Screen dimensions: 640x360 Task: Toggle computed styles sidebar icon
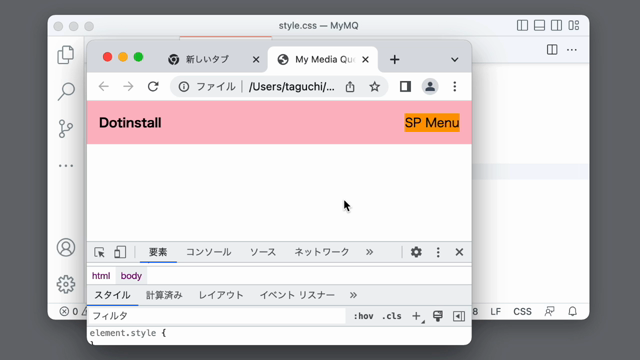(x=459, y=316)
